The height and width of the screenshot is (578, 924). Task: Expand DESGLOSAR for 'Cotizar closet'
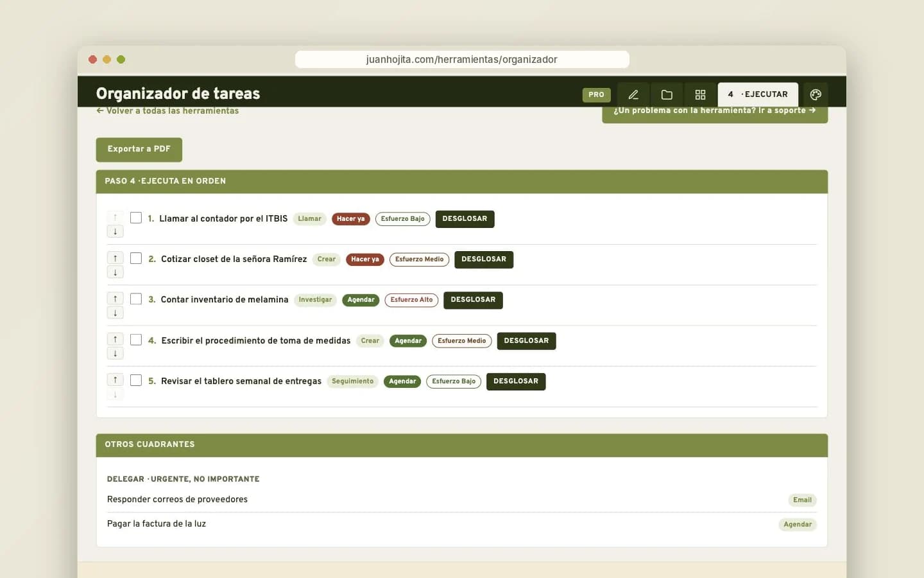click(x=484, y=259)
